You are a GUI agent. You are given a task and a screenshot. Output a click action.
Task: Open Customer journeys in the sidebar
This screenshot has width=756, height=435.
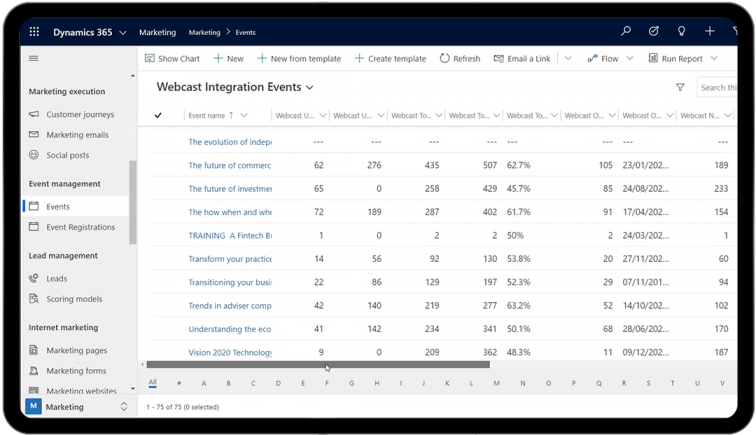80,115
